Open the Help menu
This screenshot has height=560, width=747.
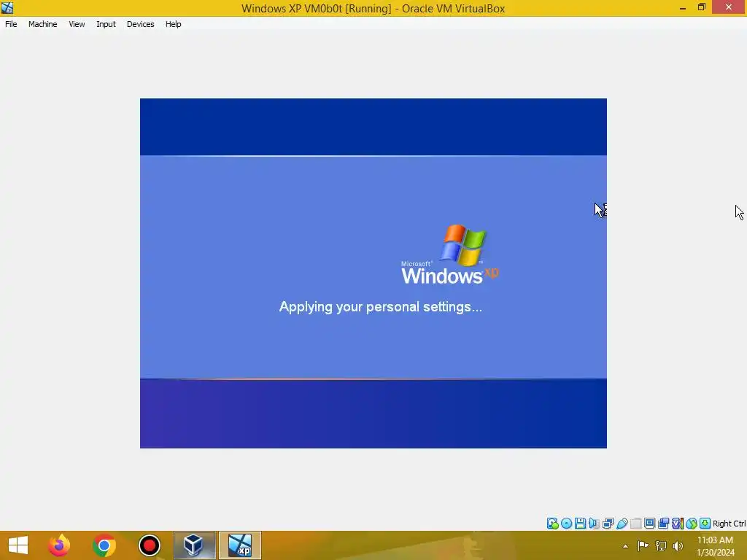click(174, 24)
